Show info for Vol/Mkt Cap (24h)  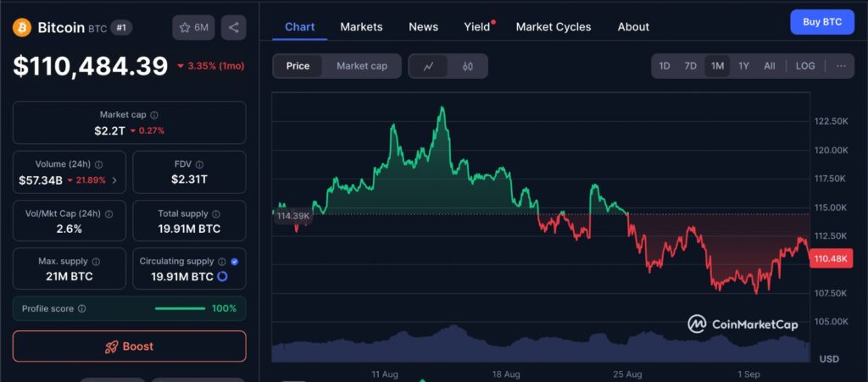109,214
